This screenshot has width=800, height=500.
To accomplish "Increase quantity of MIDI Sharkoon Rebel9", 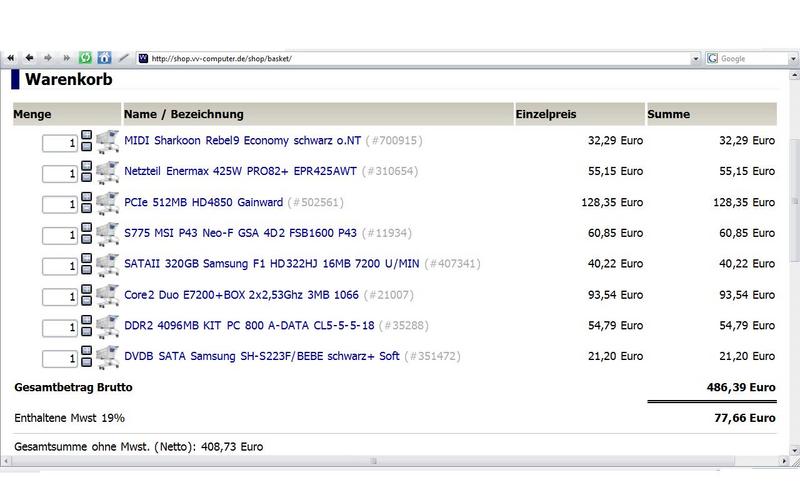I will tap(87, 135).
